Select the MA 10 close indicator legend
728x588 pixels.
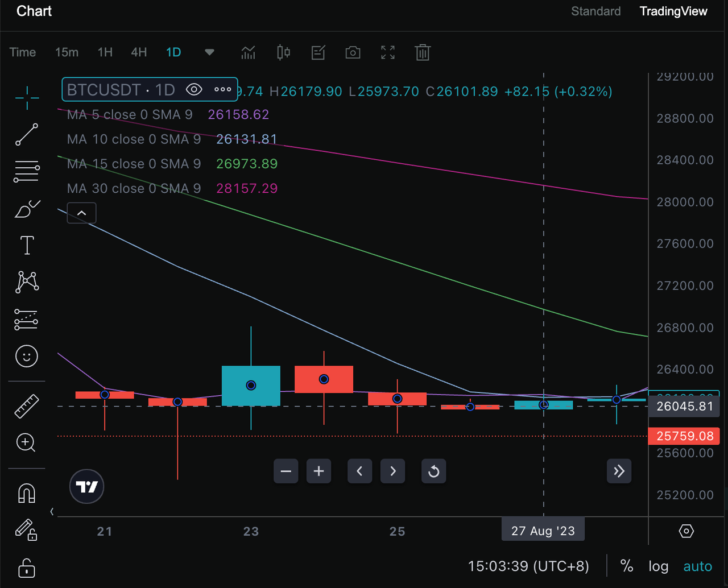(134, 139)
